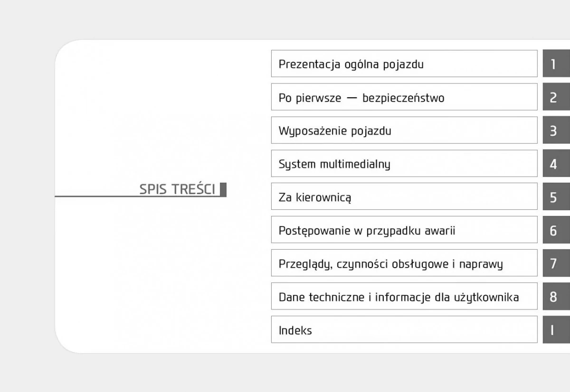Jump to the Indeks entry
Screen dimensions: 570x392
pyautogui.click(x=404, y=330)
